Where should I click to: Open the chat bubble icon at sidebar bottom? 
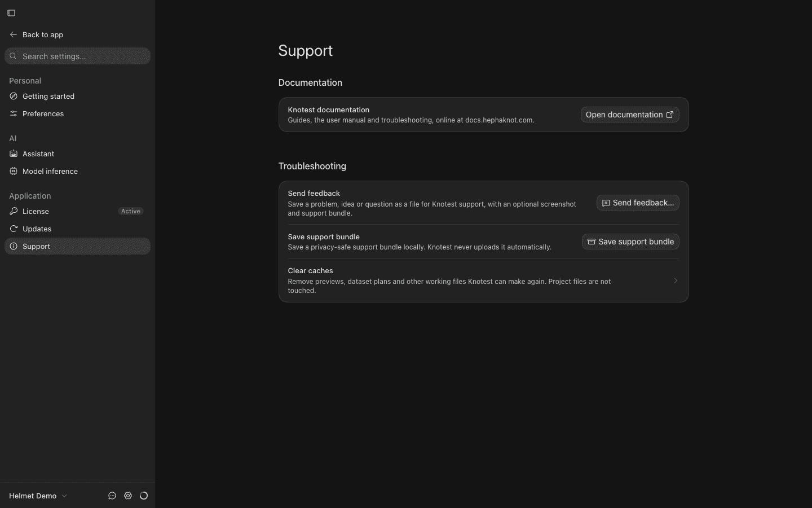(112, 496)
